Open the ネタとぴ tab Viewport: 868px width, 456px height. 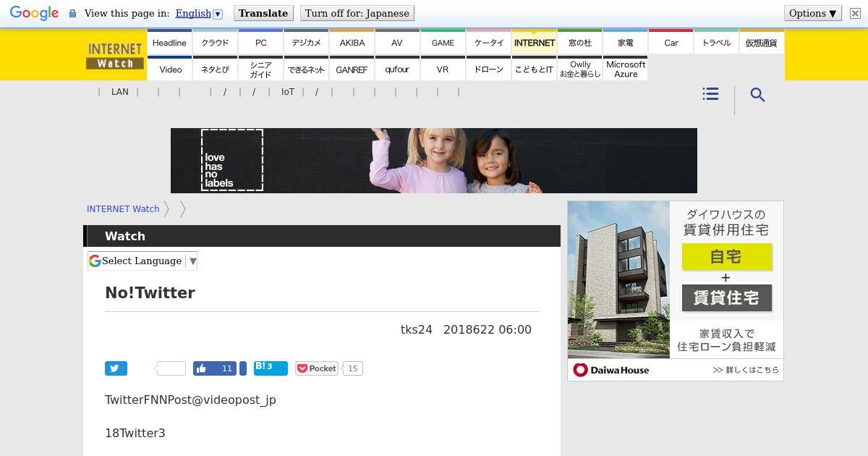click(215, 69)
